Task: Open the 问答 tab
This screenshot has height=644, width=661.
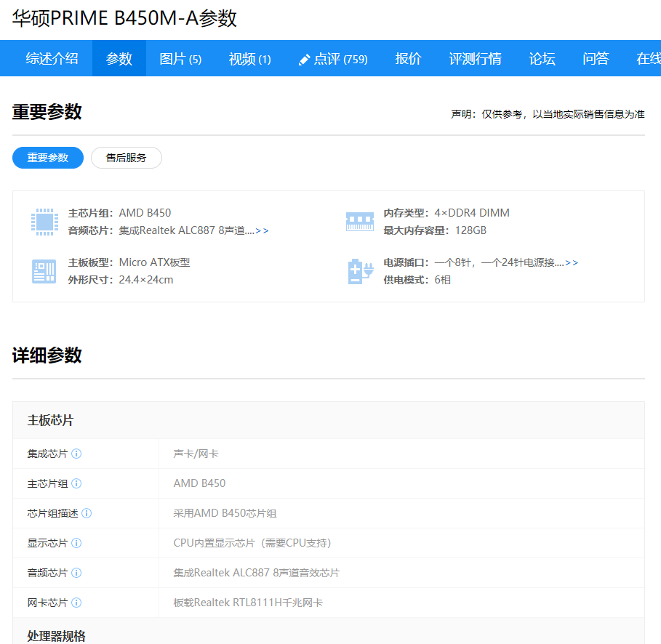Action: 596,59
